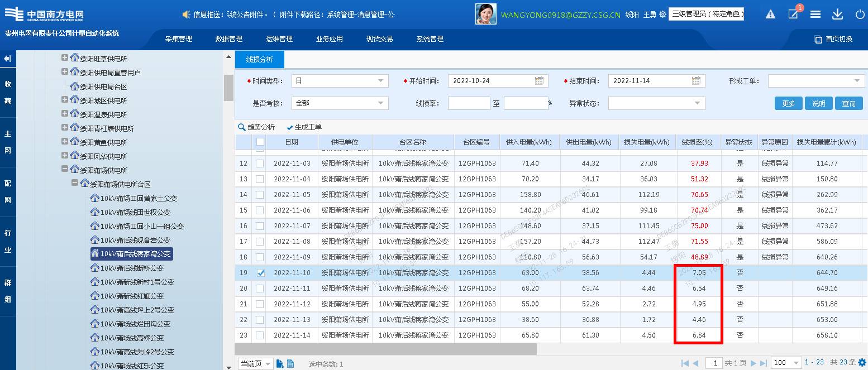
Task: Click the download icon in header
Action: tap(837, 15)
